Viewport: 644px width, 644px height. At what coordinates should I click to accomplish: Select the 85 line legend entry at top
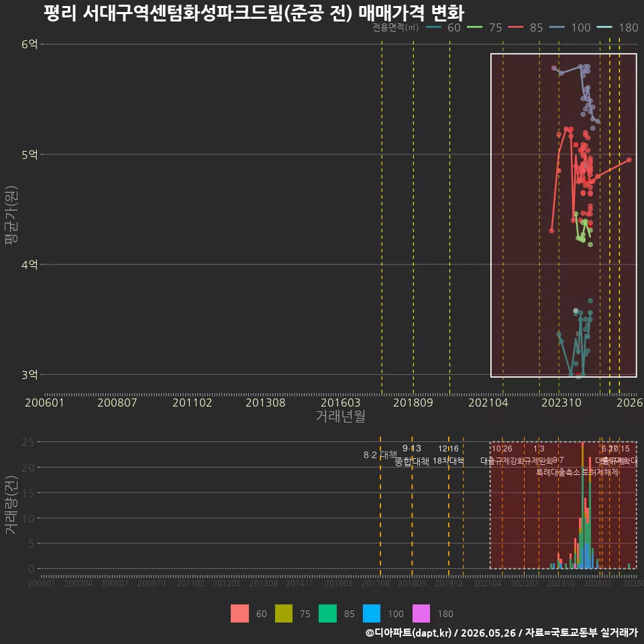pos(525,28)
